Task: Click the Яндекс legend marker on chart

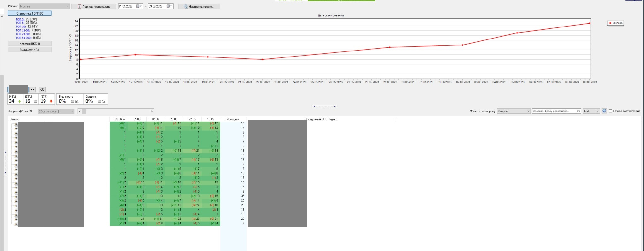Action: click(x=610, y=23)
